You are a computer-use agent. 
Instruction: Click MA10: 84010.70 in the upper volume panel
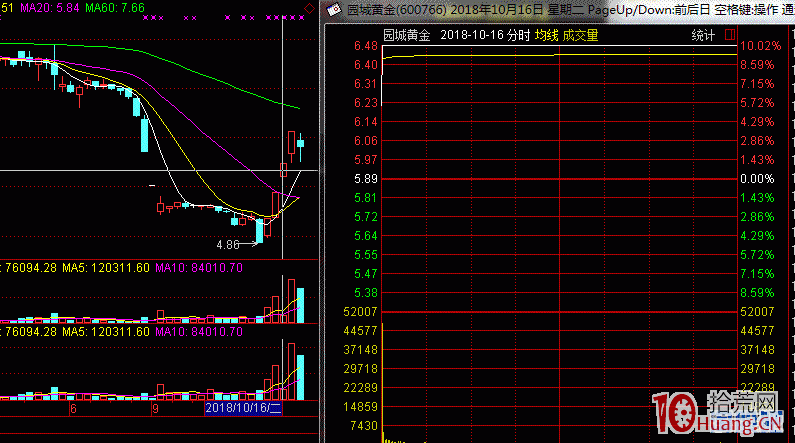coord(199,268)
